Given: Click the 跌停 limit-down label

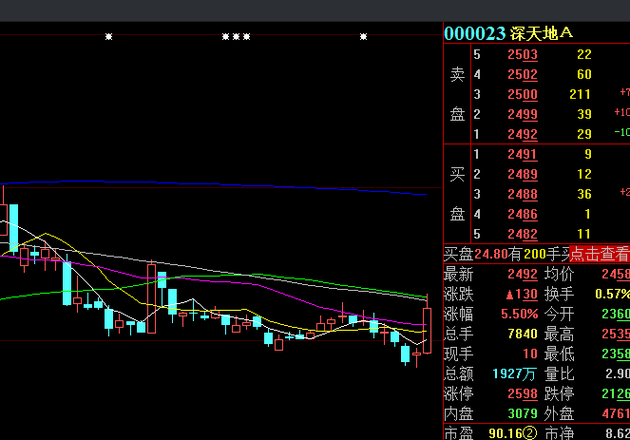Looking at the screenshot, I should [559, 394].
